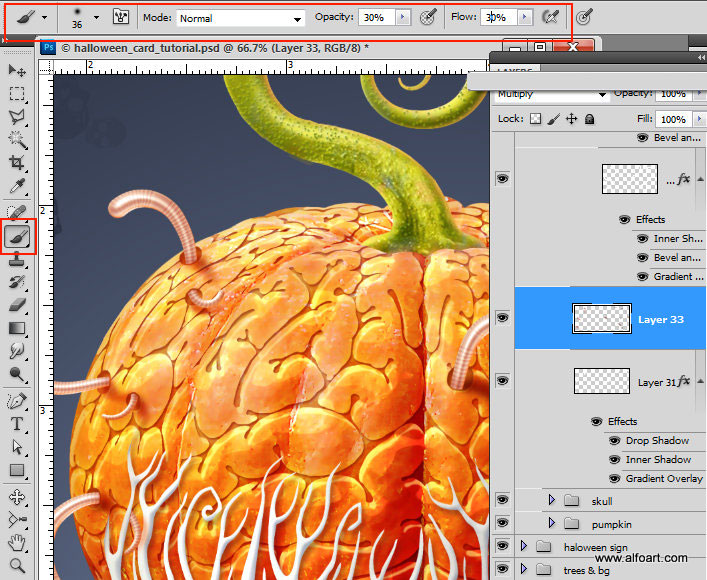
Task: Select the Eraser tool
Action: click(17, 305)
